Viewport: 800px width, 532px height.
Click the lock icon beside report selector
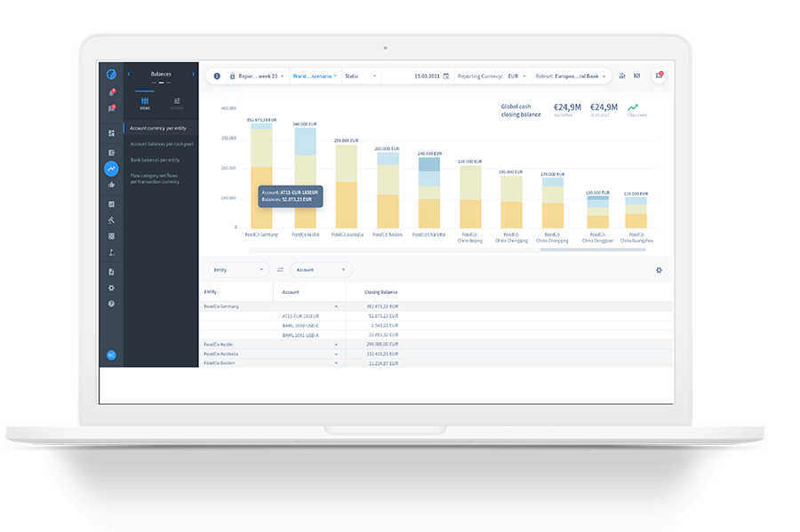coord(232,75)
